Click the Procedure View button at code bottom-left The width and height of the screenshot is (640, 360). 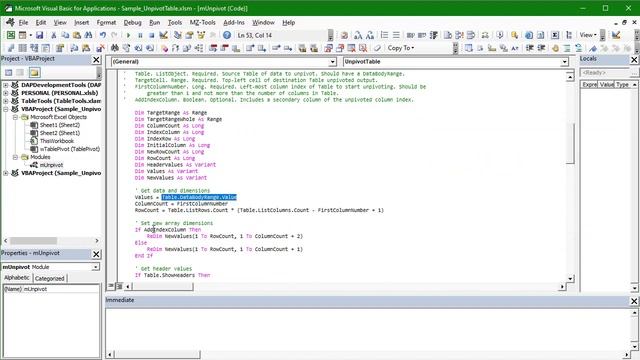[111, 286]
